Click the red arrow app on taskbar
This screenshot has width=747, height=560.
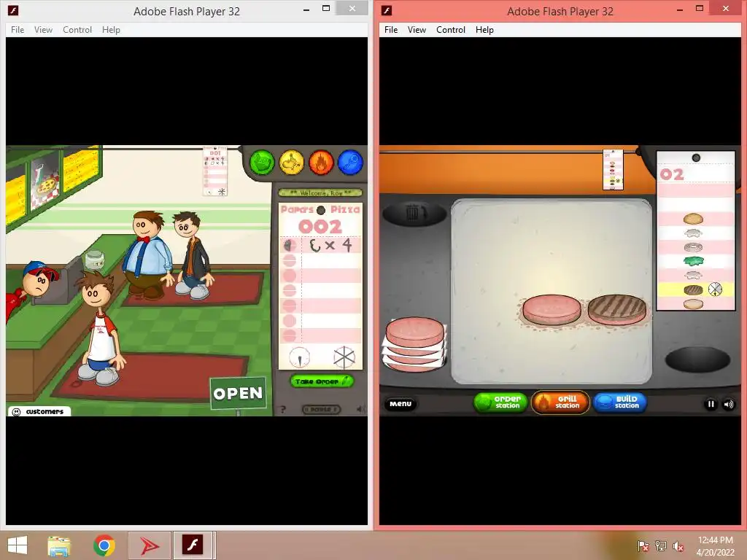[x=150, y=545]
